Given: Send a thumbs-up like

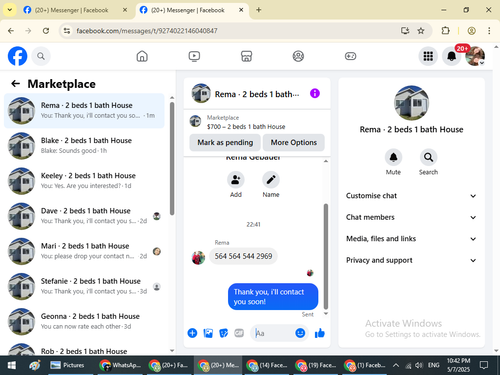Looking at the screenshot, I should [x=319, y=333].
